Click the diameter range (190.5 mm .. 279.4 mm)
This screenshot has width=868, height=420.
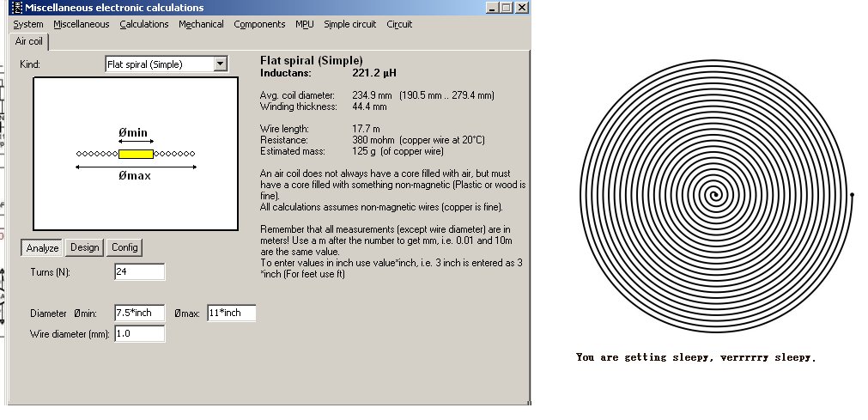[446, 95]
